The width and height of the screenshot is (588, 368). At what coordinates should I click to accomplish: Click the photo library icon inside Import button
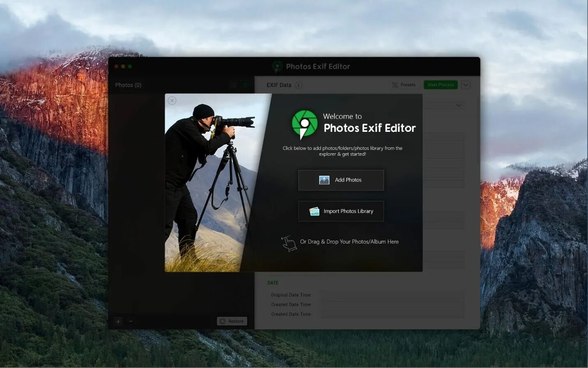point(314,211)
